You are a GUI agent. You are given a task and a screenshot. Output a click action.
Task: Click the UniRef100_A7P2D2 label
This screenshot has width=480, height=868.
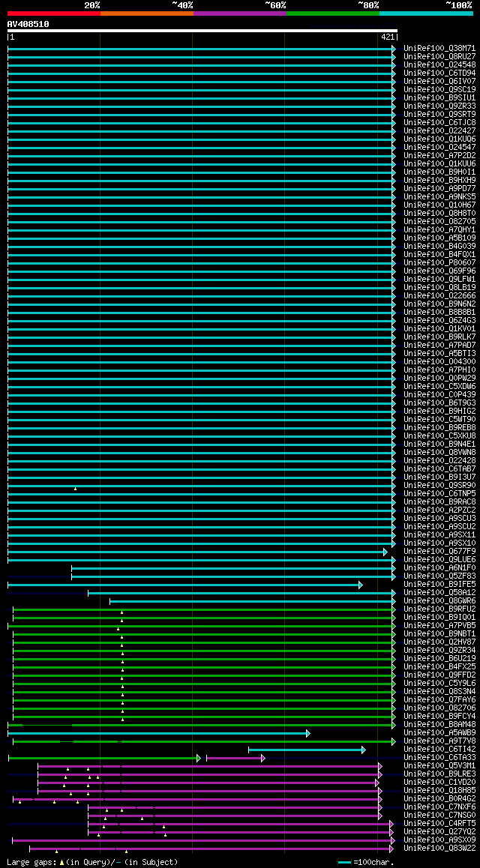click(439, 156)
